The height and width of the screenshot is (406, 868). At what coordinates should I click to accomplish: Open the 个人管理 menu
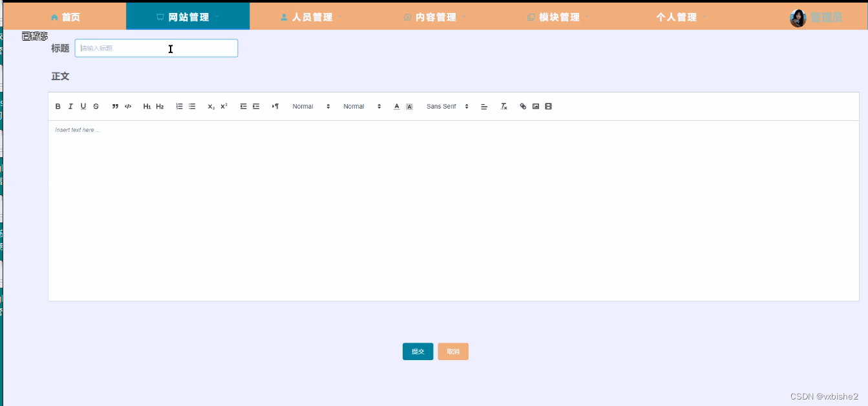[x=682, y=17]
